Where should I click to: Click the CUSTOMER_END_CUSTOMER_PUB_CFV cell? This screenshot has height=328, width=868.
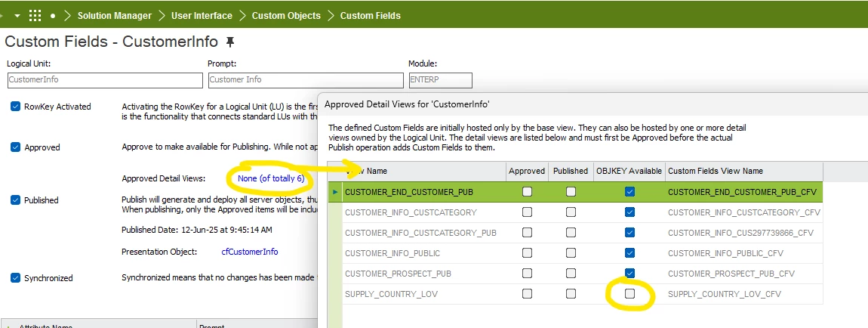(744, 192)
